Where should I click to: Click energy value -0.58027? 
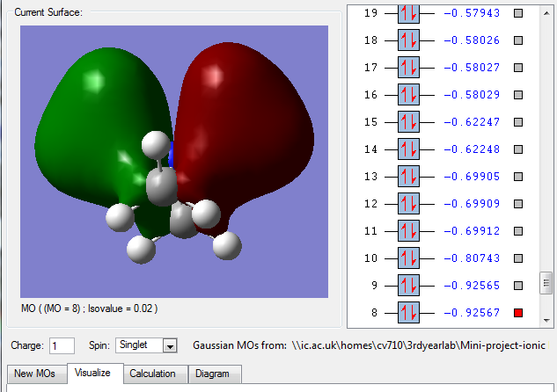coord(472,68)
